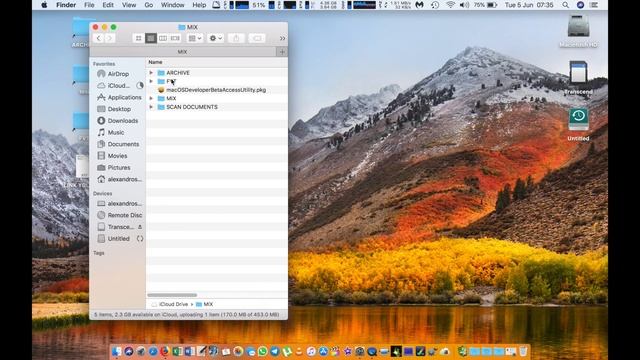Click the Share toolbar button
Viewport: 640px width, 360px height.
point(236,38)
